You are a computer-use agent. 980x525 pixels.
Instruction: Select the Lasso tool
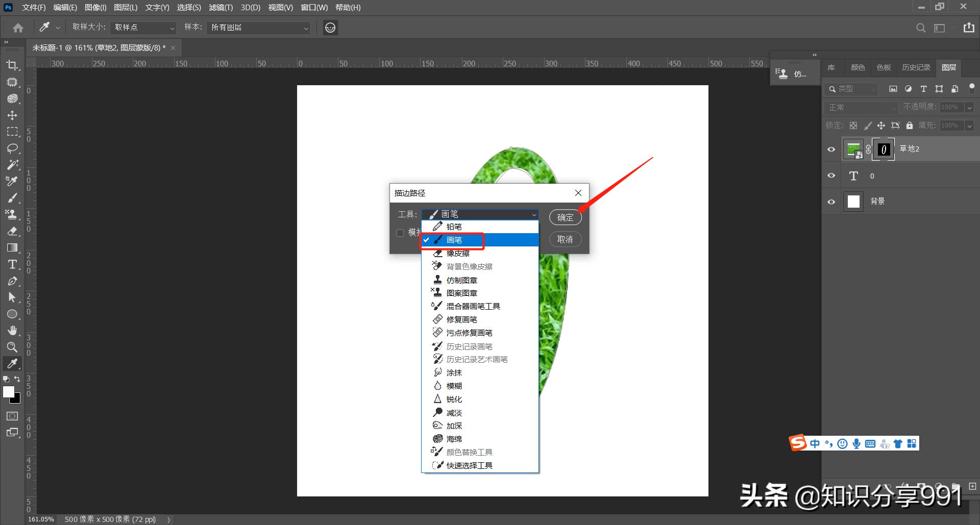pyautogui.click(x=13, y=148)
